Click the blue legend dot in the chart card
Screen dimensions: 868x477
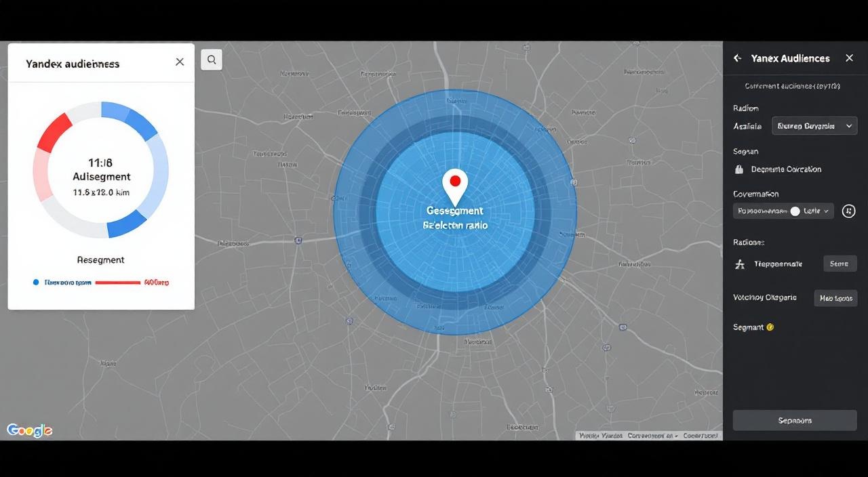(36, 282)
